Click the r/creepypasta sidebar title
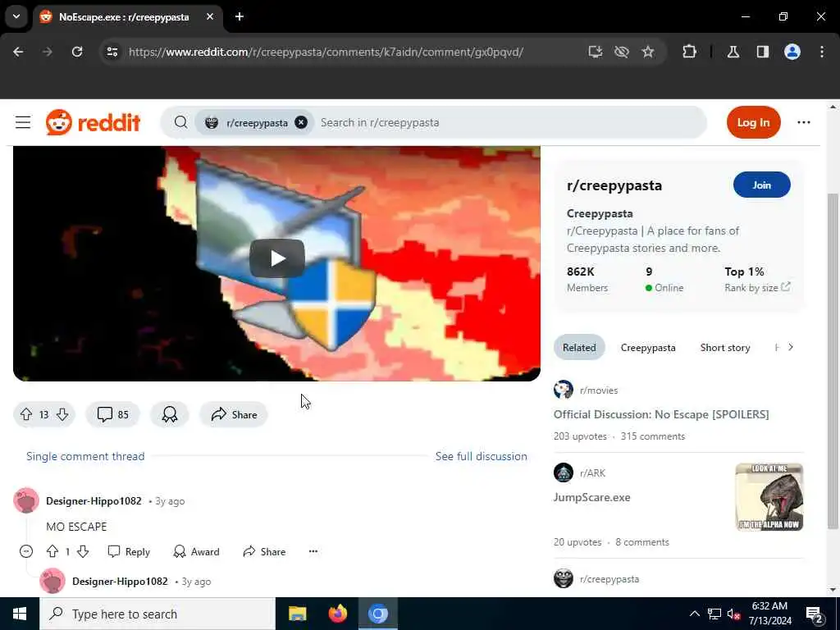This screenshot has height=630, width=840. pos(614,185)
